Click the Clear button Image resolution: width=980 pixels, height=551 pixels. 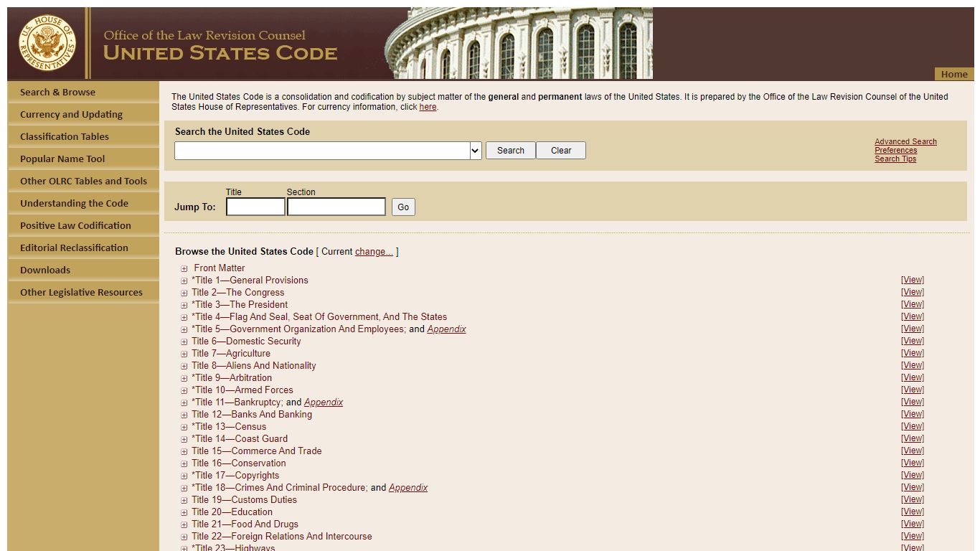coord(561,151)
